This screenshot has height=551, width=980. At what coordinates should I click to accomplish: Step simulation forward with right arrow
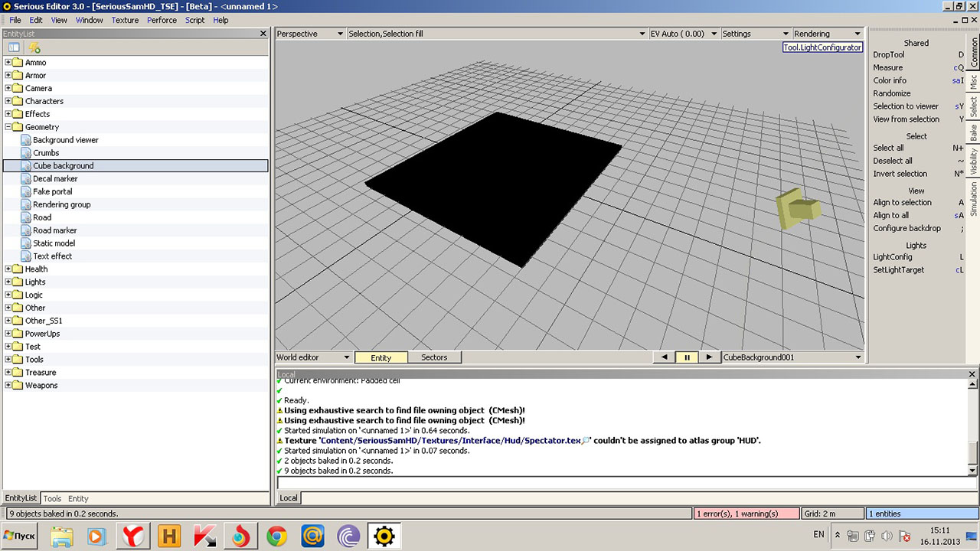point(709,357)
